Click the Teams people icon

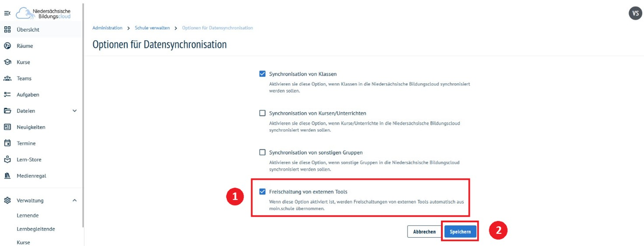point(7,78)
